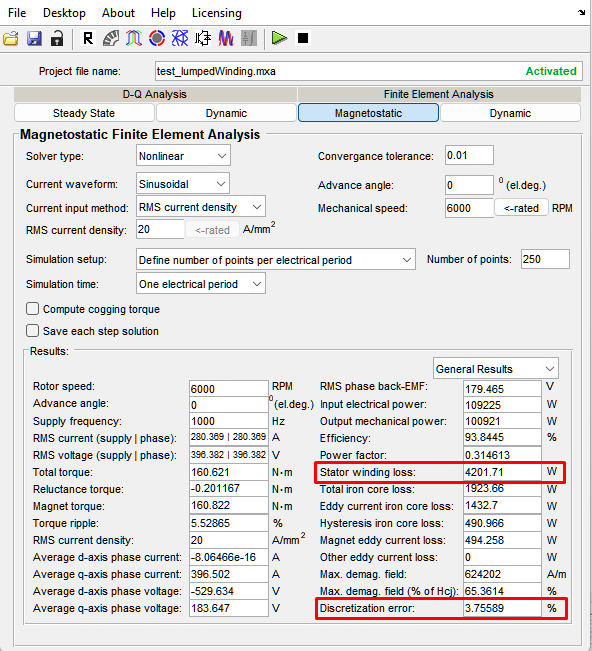The height and width of the screenshot is (651, 592).
Task: Open the Licensing menu
Action: [x=217, y=13]
